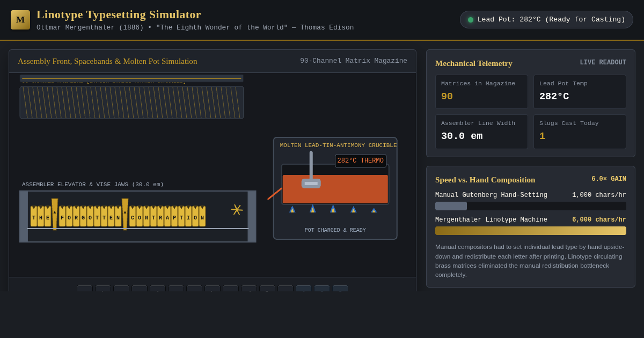This screenshot has height=338, width=644.
Task: Click the left vise jaw
Action: point(24,216)
